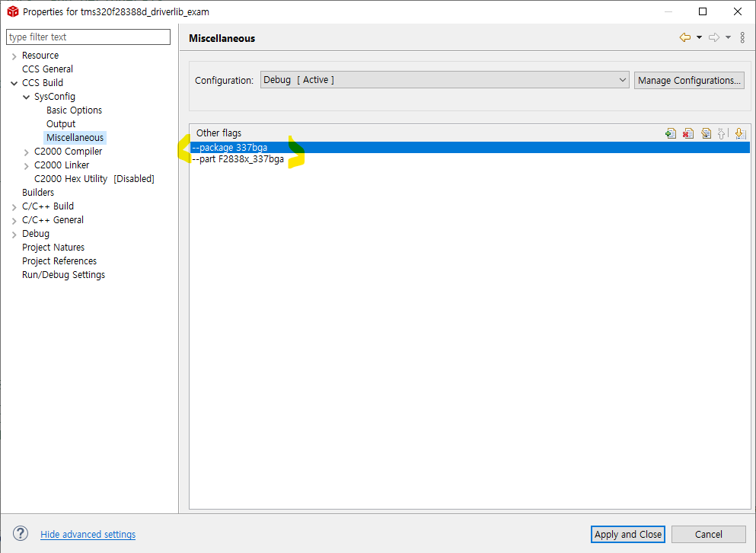This screenshot has width=756, height=553.
Task: Move the selected flag up
Action: click(722, 133)
